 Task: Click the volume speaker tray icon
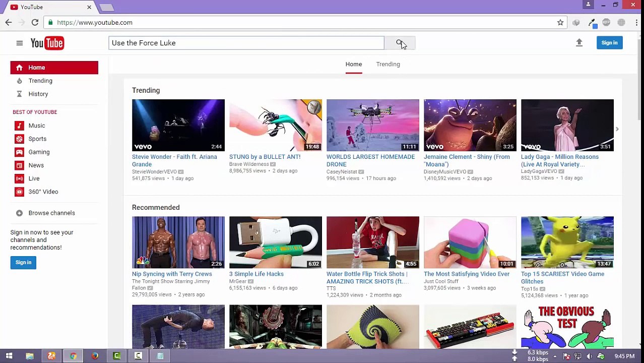pyautogui.click(x=589, y=356)
